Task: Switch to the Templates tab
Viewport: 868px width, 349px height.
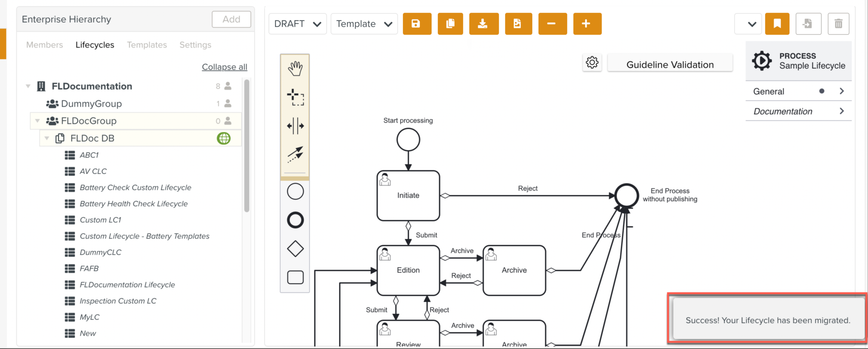Action: coord(147,45)
